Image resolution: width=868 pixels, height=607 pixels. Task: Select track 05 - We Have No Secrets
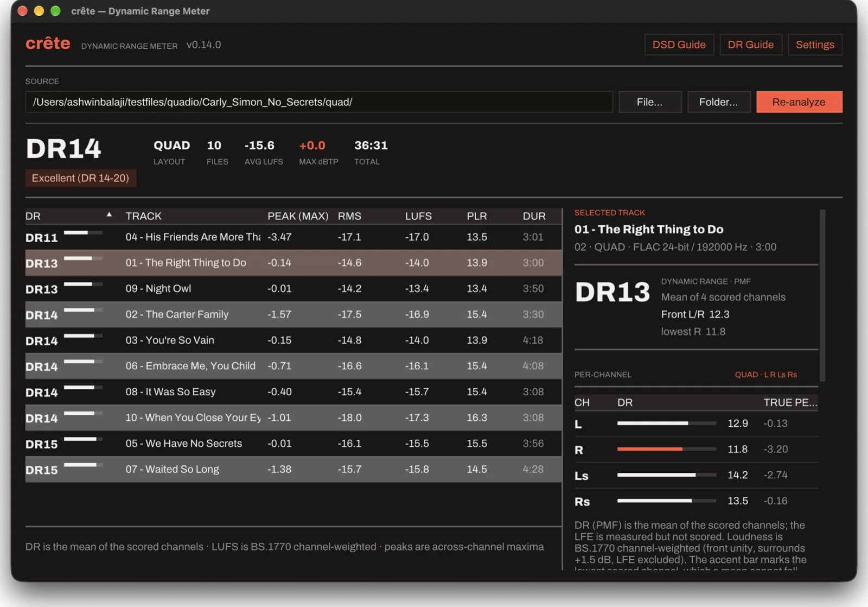click(293, 444)
